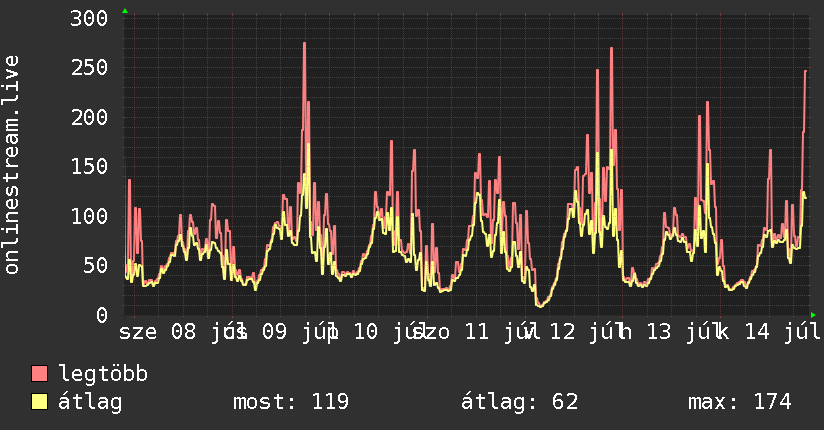Select the 150 y-axis label
The width and height of the screenshot is (824, 430).
coord(89,167)
